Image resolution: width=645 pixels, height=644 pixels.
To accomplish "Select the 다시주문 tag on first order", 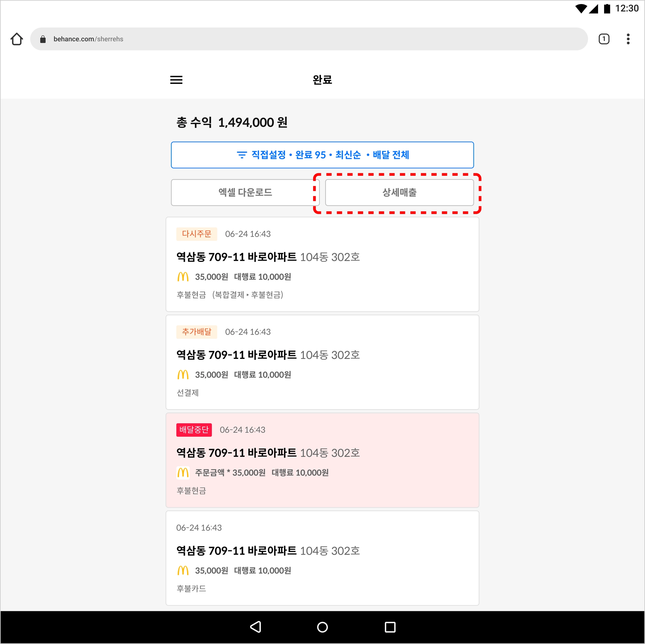I will tap(197, 234).
